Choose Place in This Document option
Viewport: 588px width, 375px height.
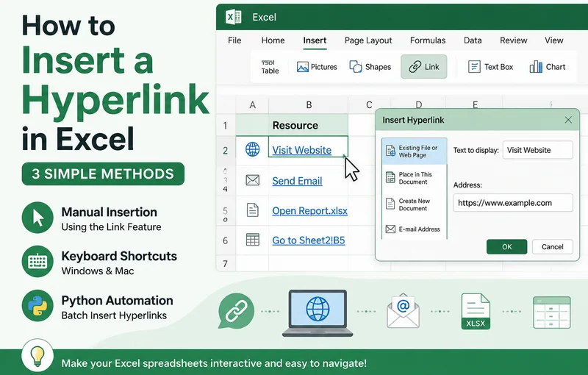point(415,178)
